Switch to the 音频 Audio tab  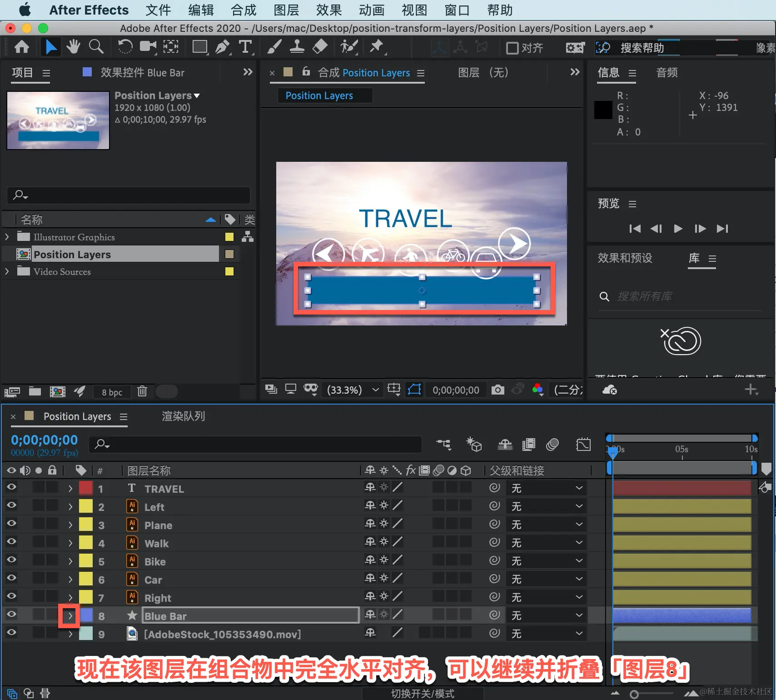tap(667, 73)
